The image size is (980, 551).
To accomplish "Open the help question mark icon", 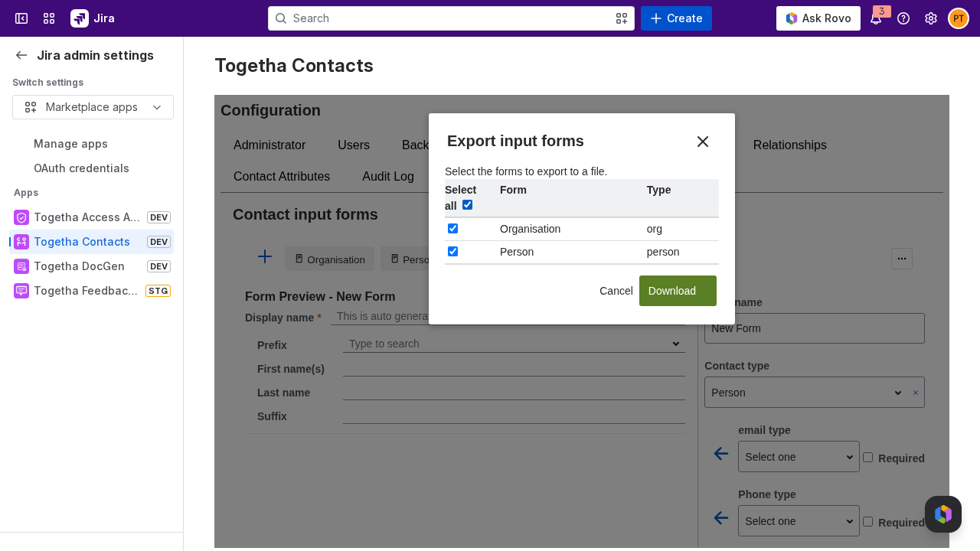I will click(903, 18).
